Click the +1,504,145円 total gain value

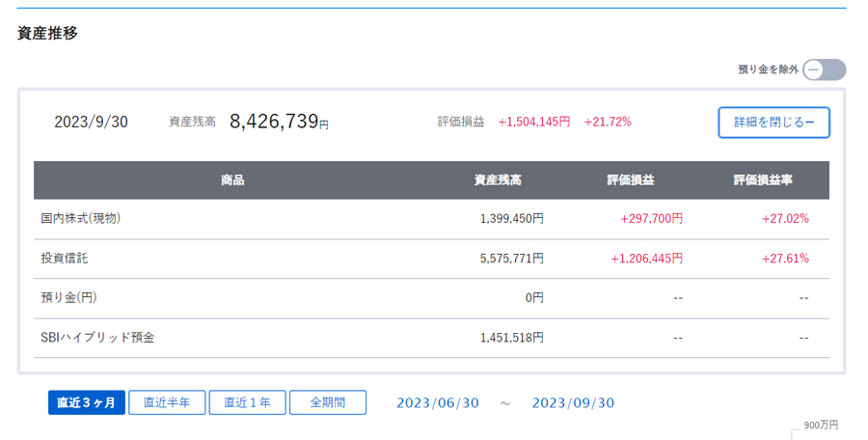[534, 122]
